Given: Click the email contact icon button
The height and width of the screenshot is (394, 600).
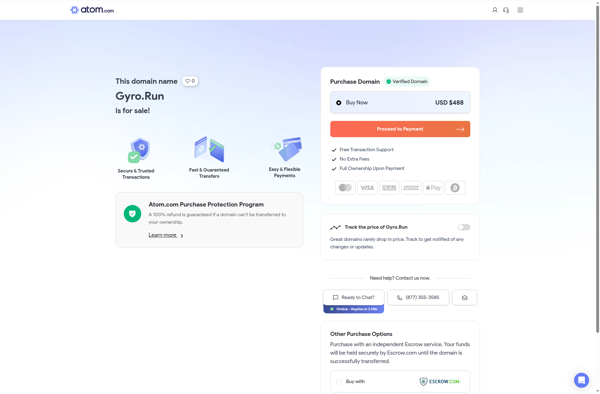Looking at the screenshot, I should pos(465,297).
